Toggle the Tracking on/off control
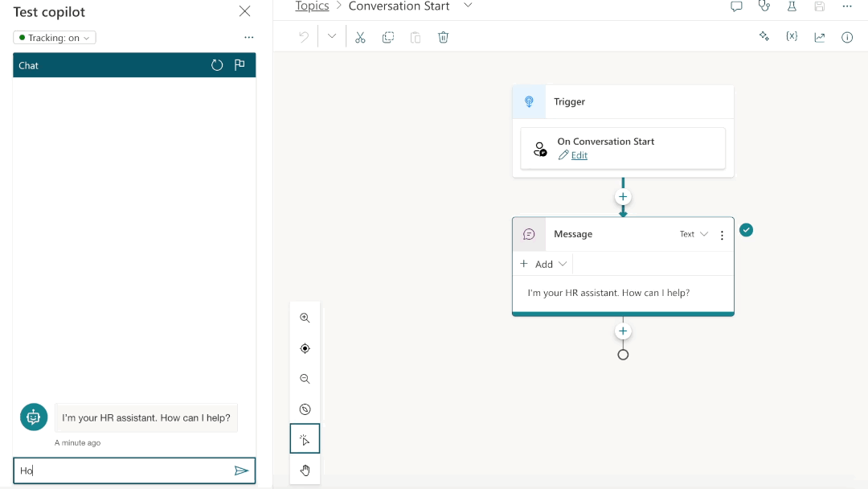Viewport: 868px width, 489px height. click(54, 37)
